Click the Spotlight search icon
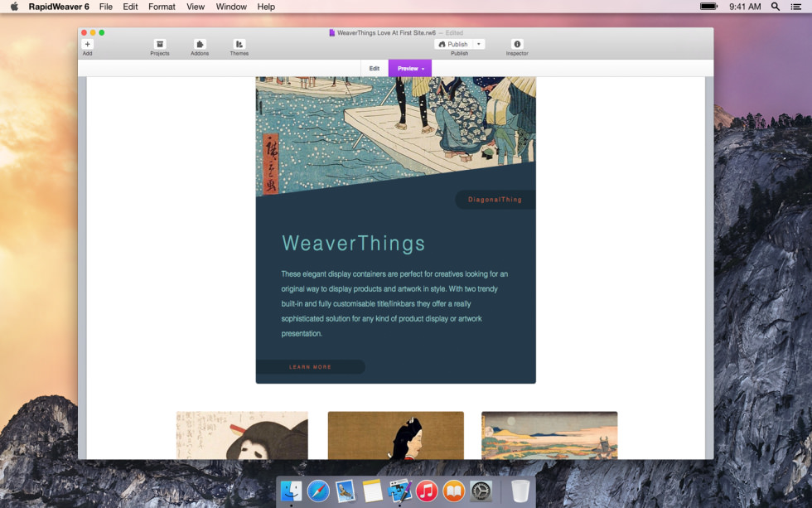Screen dimensions: 812x508 click(776, 7)
